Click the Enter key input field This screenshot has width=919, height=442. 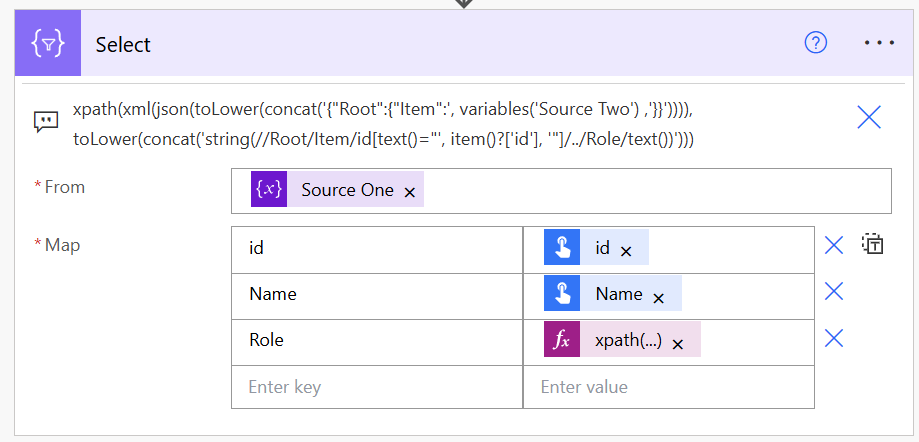(376, 387)
